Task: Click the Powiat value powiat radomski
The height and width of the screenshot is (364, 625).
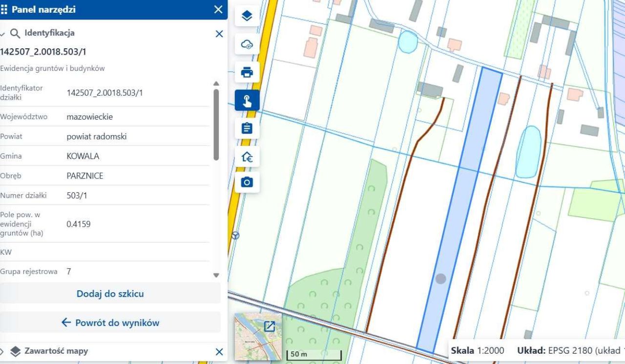Action: click(x=97, y=137)
